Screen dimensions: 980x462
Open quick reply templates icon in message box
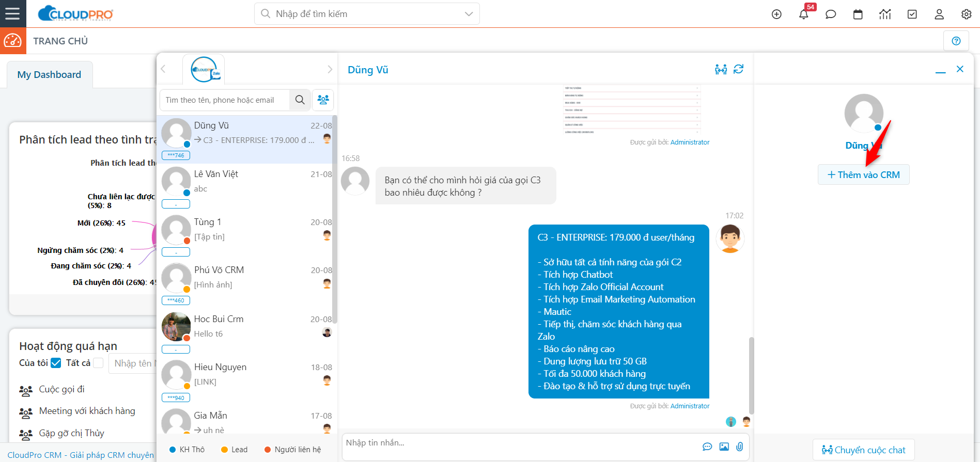point(707,447)
